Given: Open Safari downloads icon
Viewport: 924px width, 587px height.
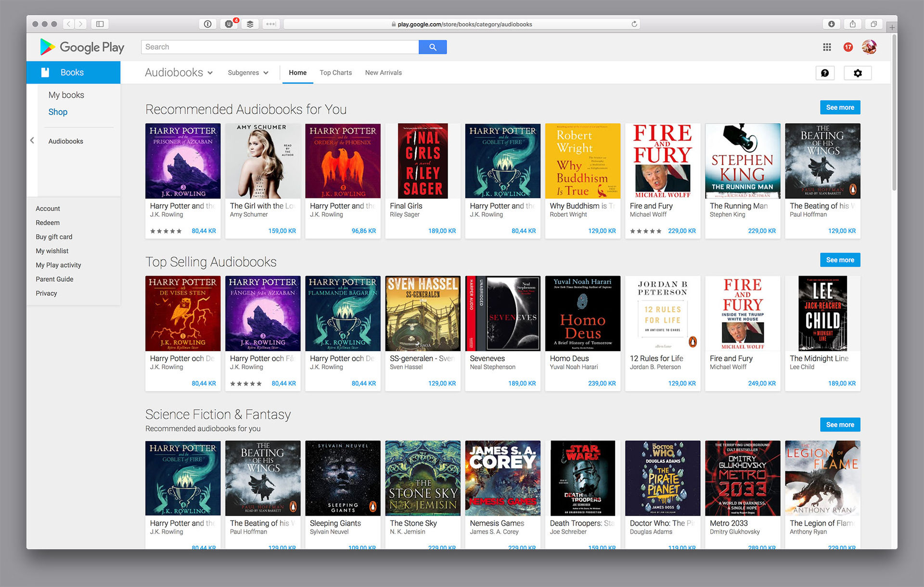Looking at the screenshot, I should (832, 24).
